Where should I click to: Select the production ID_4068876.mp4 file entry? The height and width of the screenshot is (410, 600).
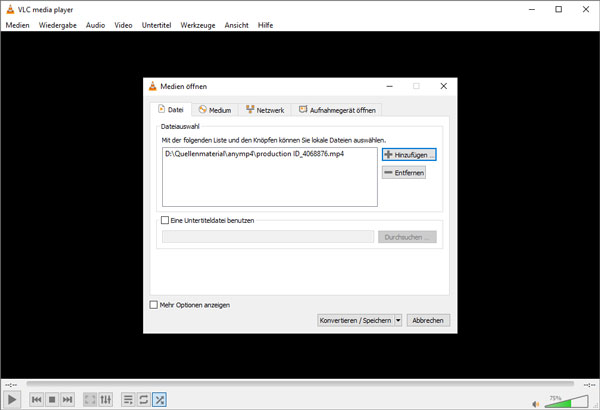[x=254, y=154]
